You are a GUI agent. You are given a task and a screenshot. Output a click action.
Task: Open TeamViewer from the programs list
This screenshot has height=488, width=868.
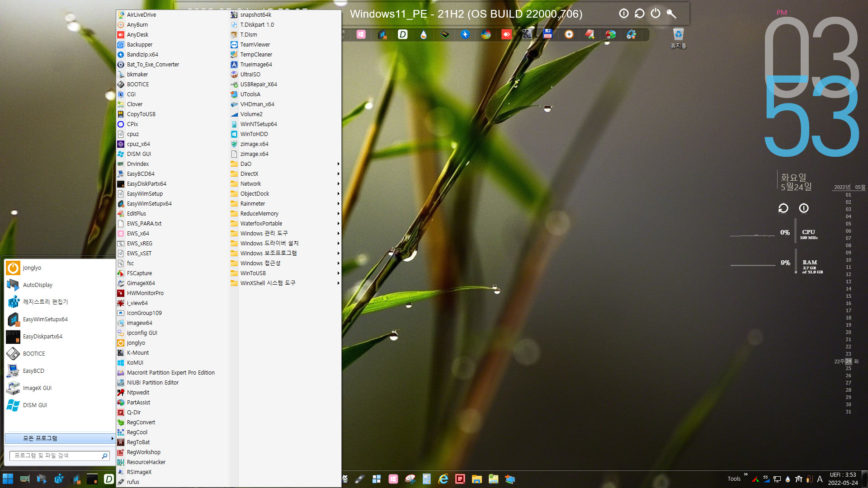285,45
